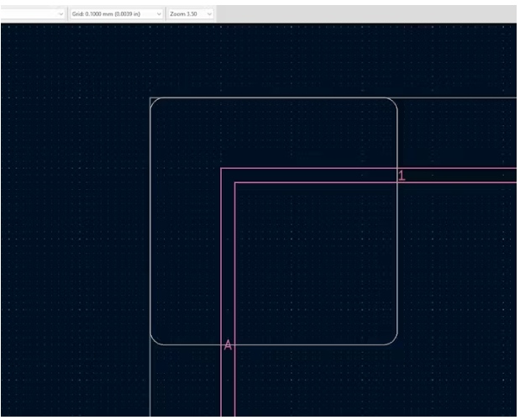Select the rounded rectangle's bottom-right corner arc

click(394, 341)
